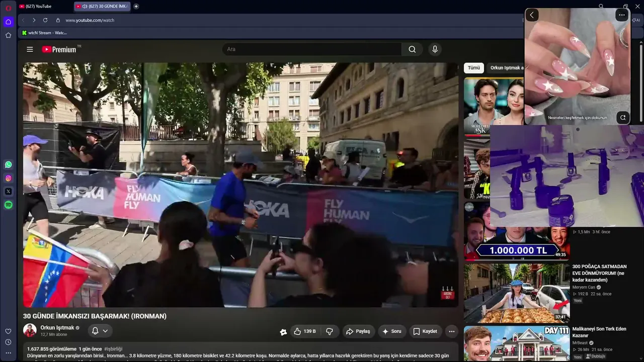Open the MrBeast DAY 111 thumbnail

517,344
